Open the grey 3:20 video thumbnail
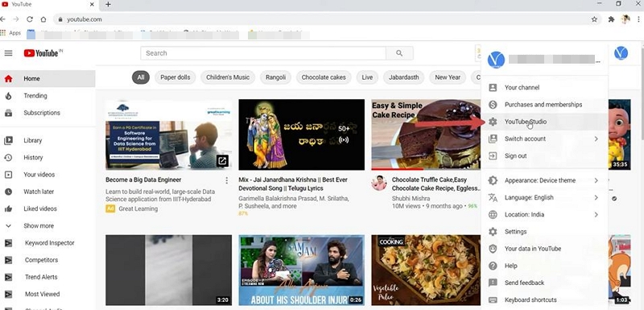The width and height of the screenshot is (644, 310). pyautogui.click(x=168, y=271)
